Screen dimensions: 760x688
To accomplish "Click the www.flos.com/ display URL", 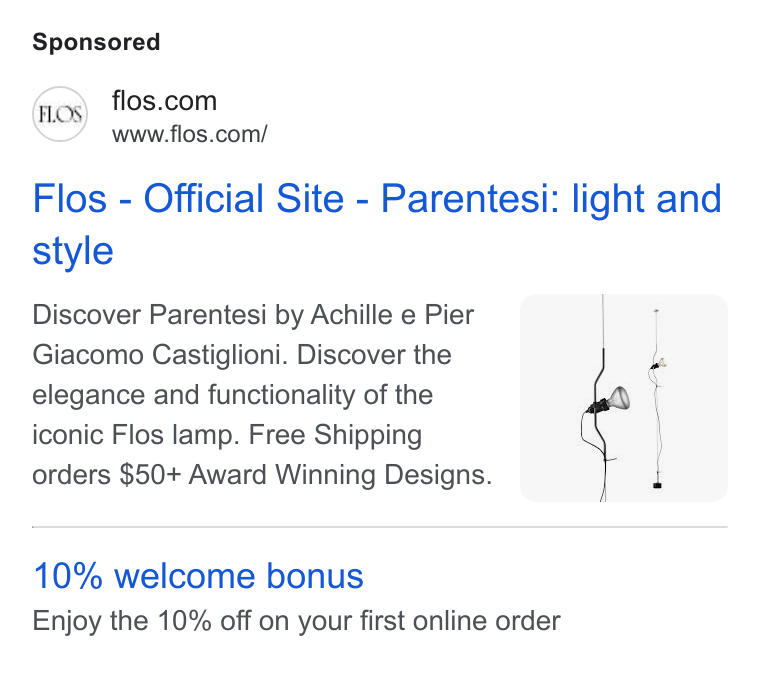I will point(190,134).
